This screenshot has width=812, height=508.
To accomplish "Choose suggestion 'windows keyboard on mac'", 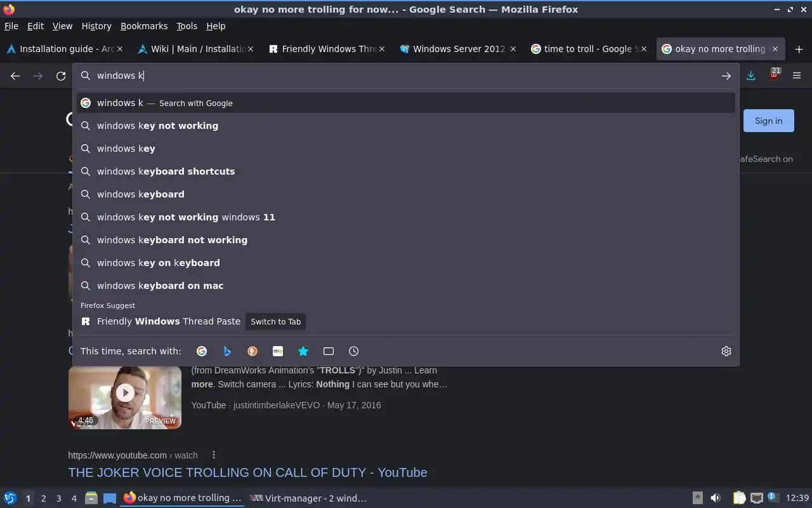I will 406,286.
